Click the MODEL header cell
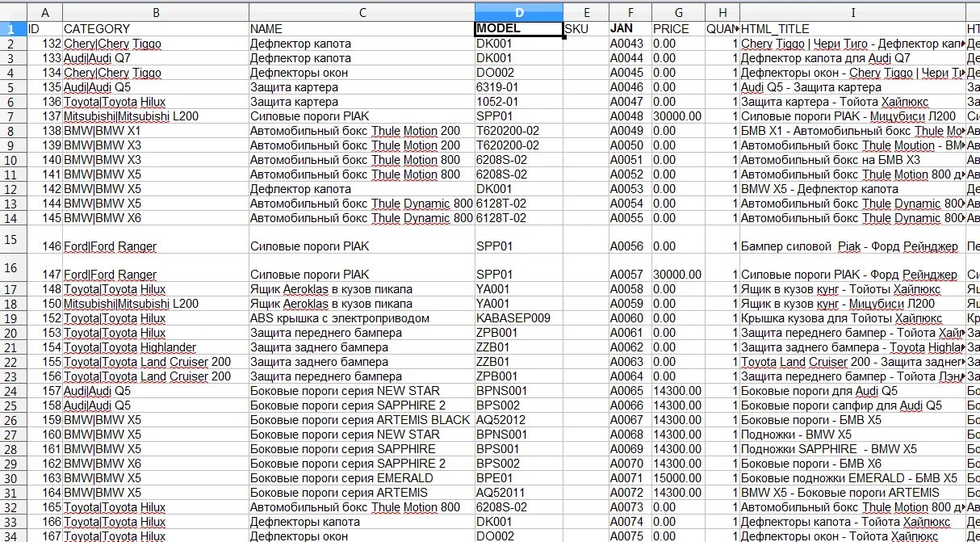 pos(519,29)
